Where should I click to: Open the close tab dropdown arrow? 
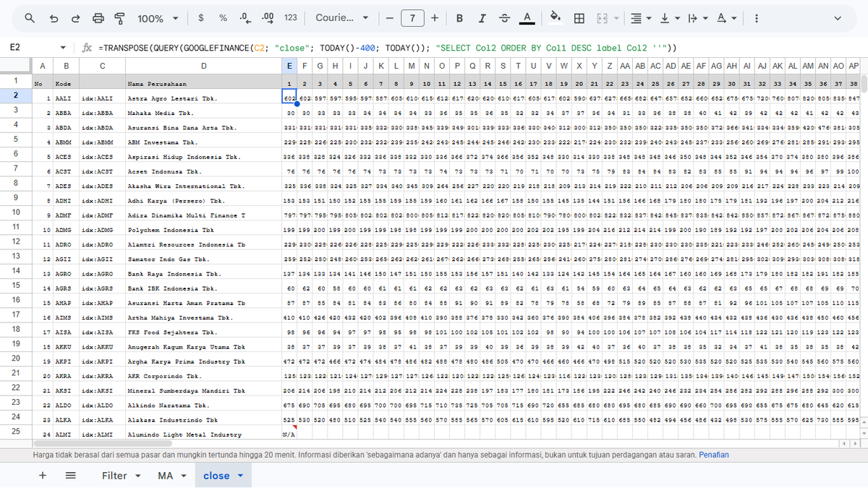tap(239, 476)
